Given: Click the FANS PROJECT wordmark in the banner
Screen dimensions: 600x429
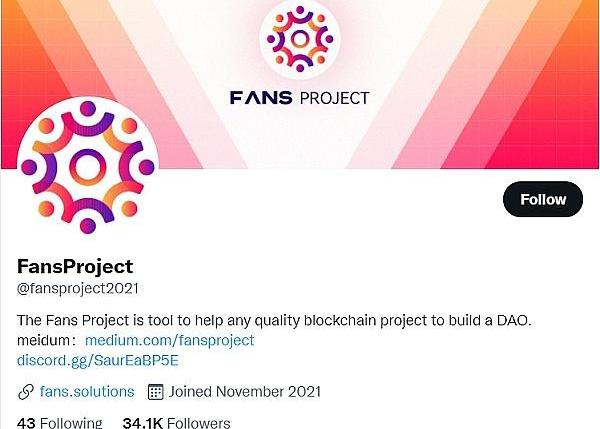Looking at the screenshot, I should pos(299,98).
